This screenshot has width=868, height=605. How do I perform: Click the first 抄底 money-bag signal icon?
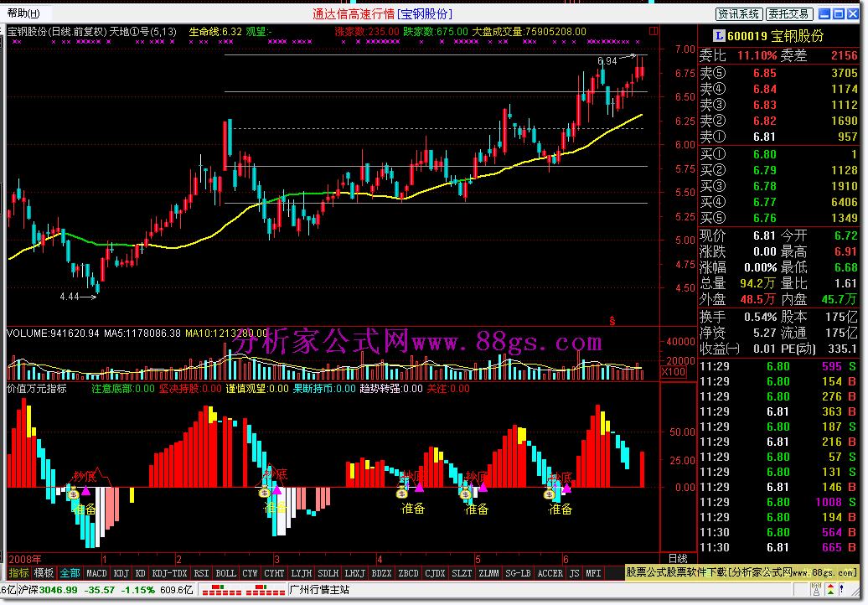click(x=74, y=494)
